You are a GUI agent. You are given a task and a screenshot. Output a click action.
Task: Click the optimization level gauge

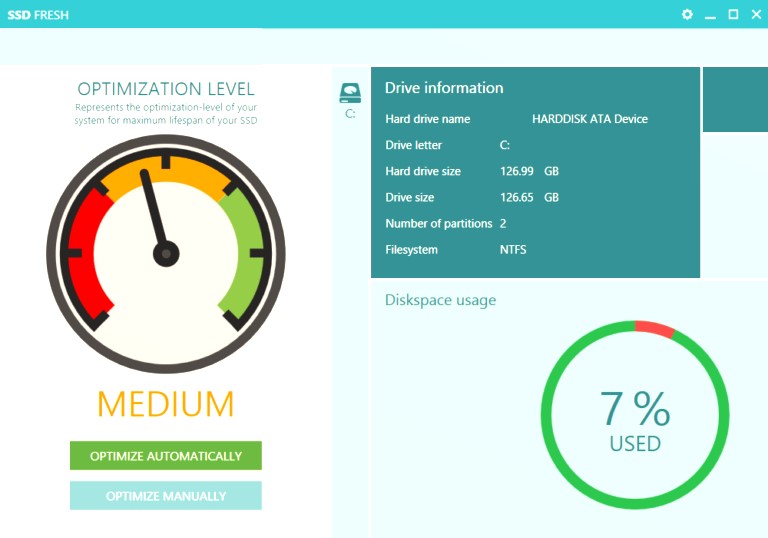[x=166, y=254]
